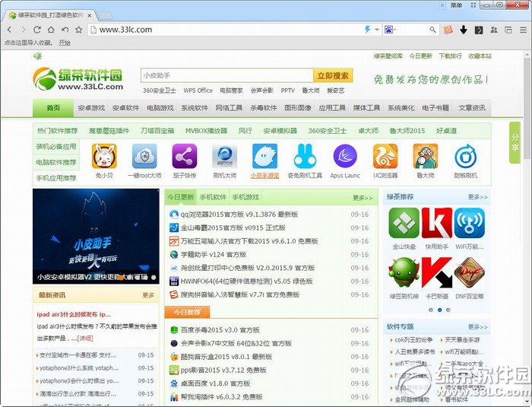This screenshot has width=532, height=407.
Task: Select the first carousel dot under 绿茶推荐
Action: point(431,310)
